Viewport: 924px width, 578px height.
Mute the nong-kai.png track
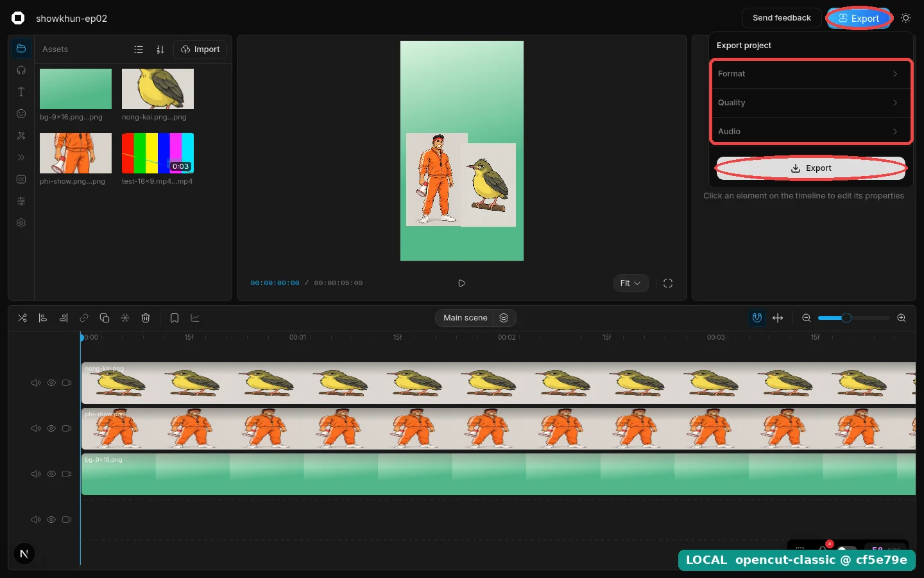[x=36, y=383]
